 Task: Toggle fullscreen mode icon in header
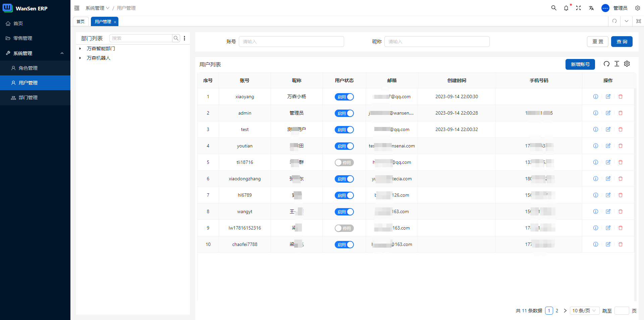[x=578, y=8]
